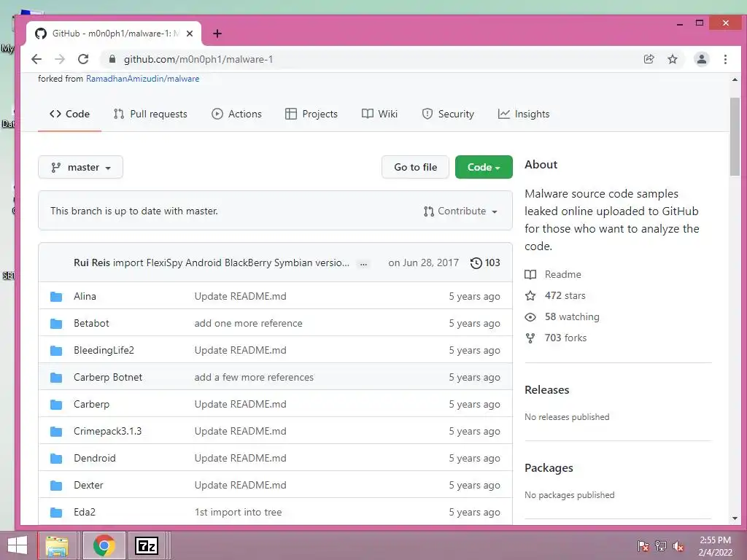This screenshot has width=747, height=560.
Task: Reload the page with refresh icon
Action: coord(83,59)
